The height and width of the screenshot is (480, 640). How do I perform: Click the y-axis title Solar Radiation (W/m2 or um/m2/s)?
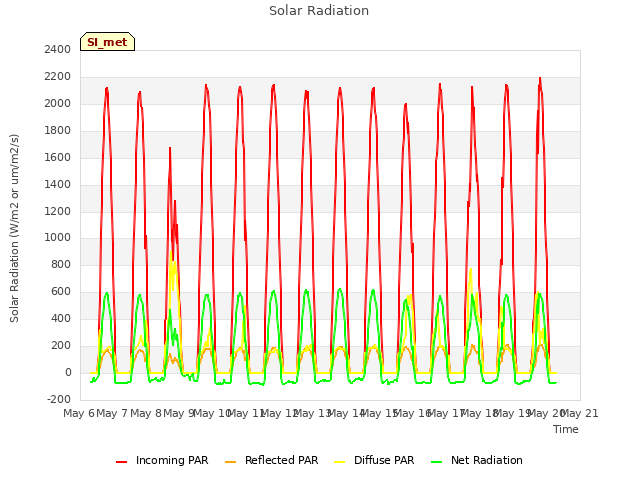(14, 228)
